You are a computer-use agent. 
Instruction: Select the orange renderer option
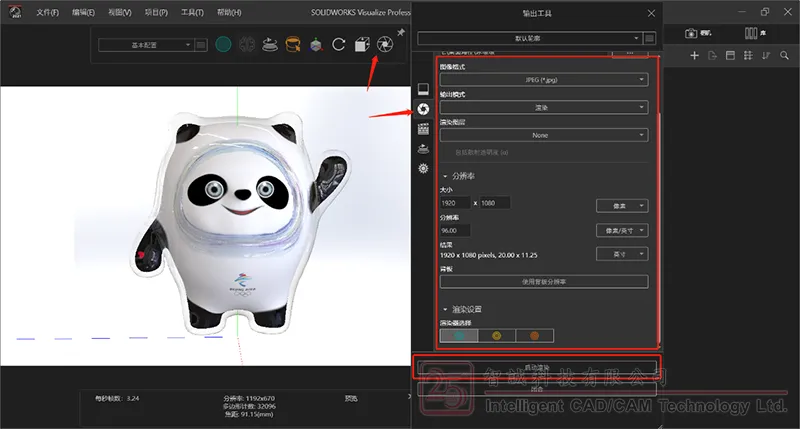(534, 336)
